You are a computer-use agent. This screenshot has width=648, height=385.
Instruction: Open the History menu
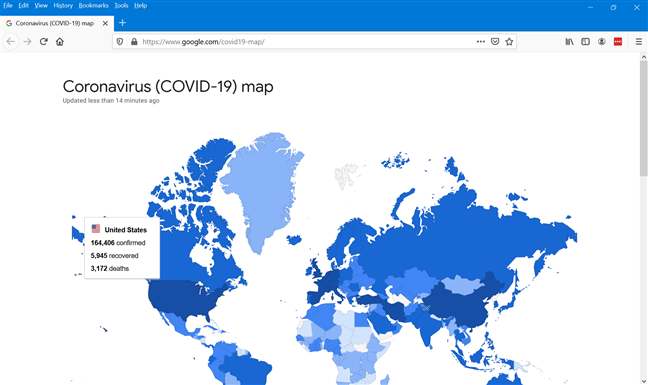[63, 5]
